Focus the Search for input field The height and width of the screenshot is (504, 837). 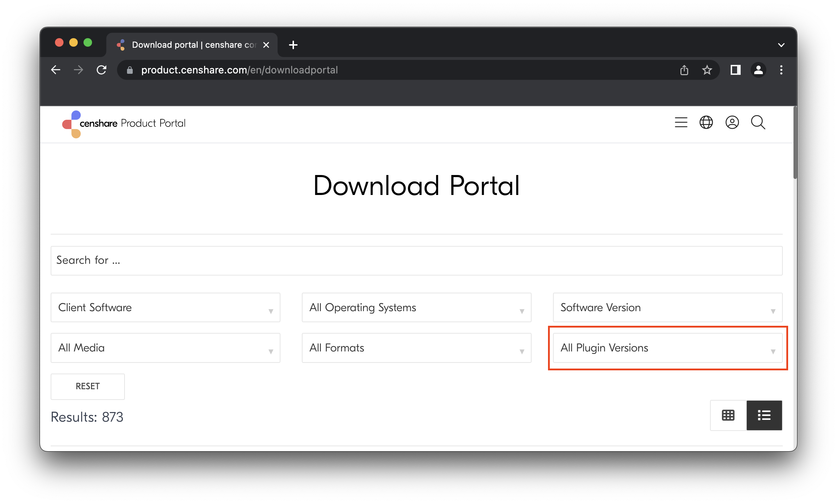click(x=416, y=261)
